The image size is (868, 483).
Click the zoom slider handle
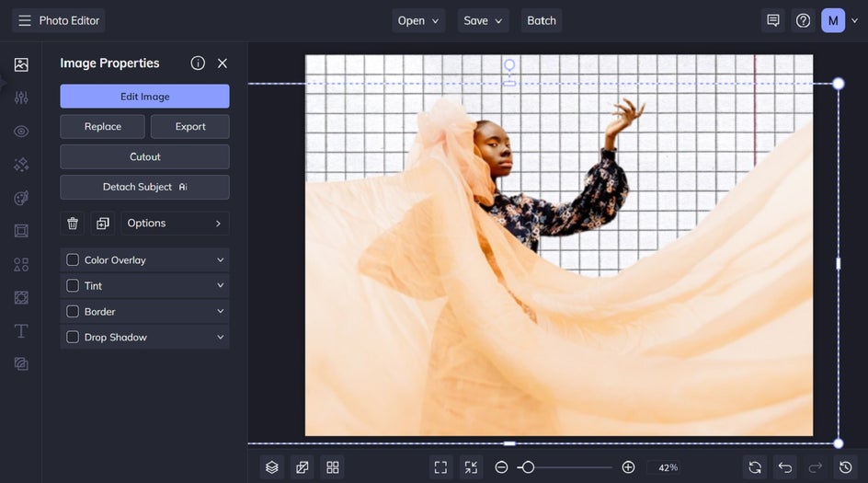pos(528,467)
